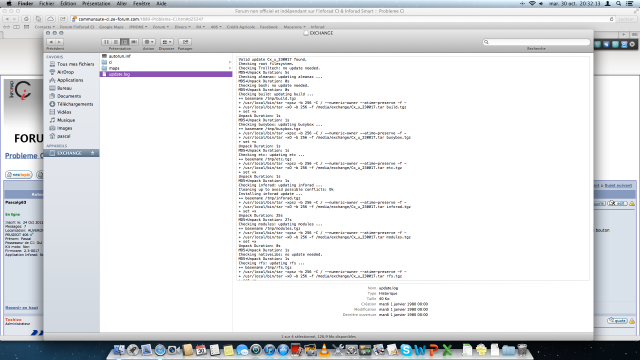Open Calendar from the Dock
Viewport: 640px width, 360px height.
pyautogui.click(x=201, y=350)
